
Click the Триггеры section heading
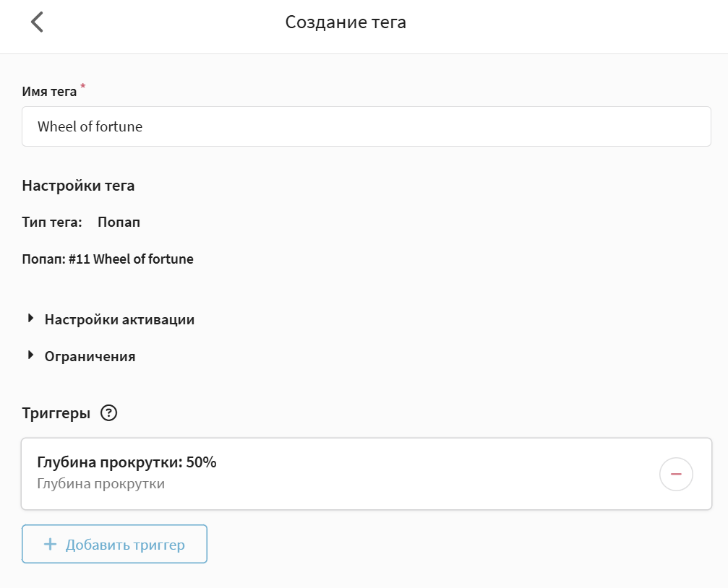(x=56, y=413)
